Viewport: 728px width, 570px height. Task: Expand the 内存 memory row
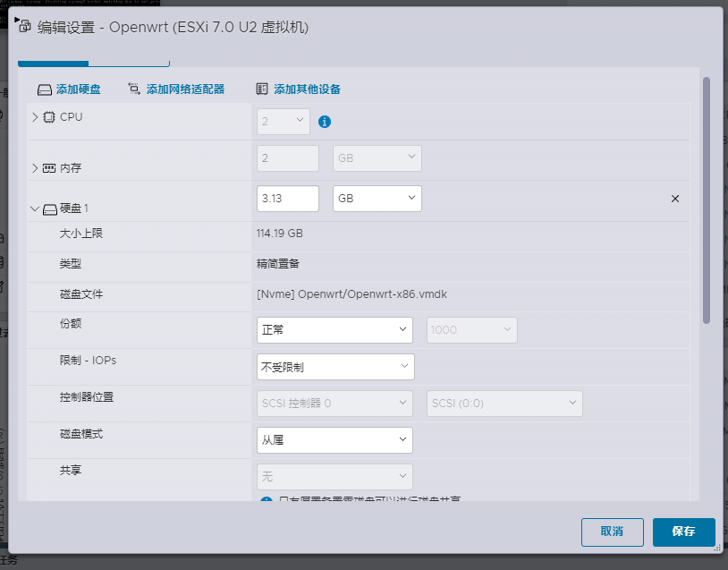[35, 167]
